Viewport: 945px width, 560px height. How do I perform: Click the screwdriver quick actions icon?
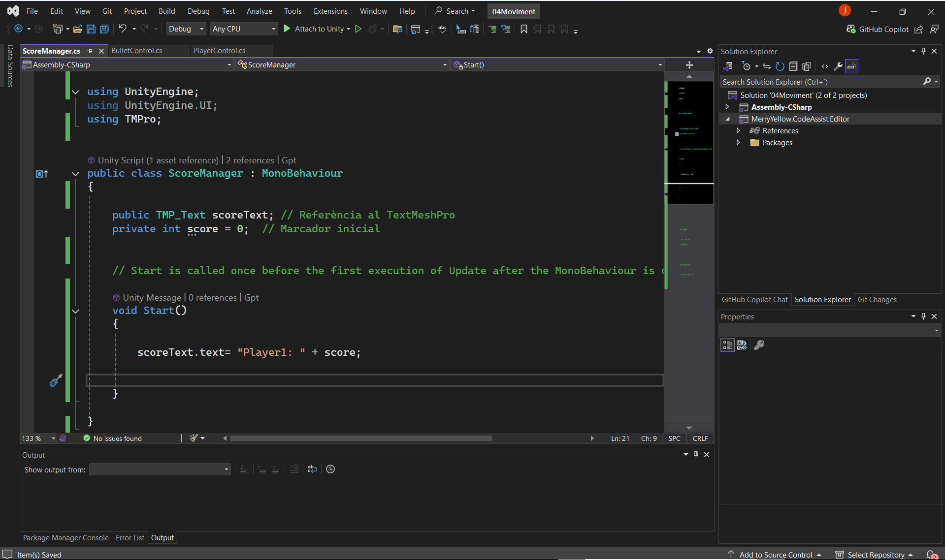pyautogui.click(x=56, y=380)
